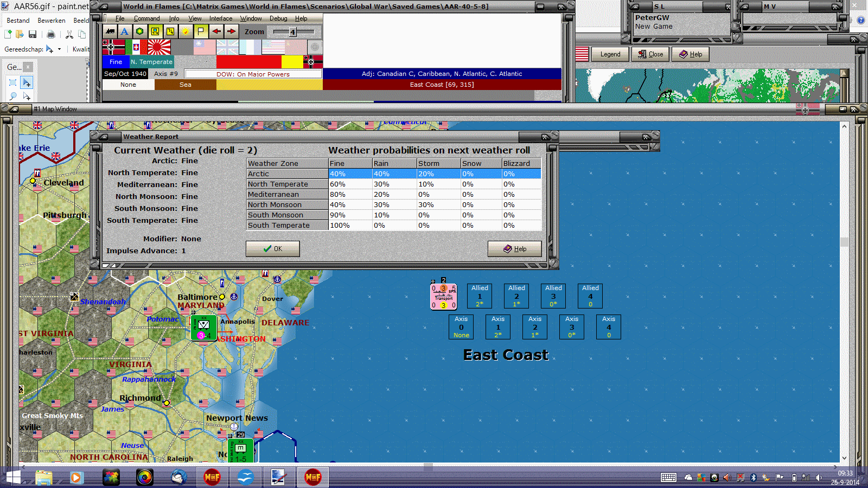This screenshot has width=868, height=488.
Task: Select the North Monsoon row in weather table
Action: [x=394, y=205]
